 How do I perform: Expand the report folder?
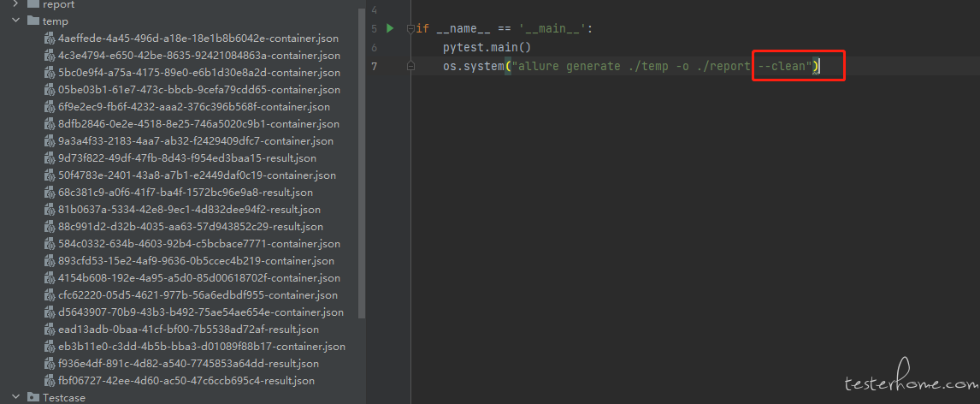coord(15,3)
